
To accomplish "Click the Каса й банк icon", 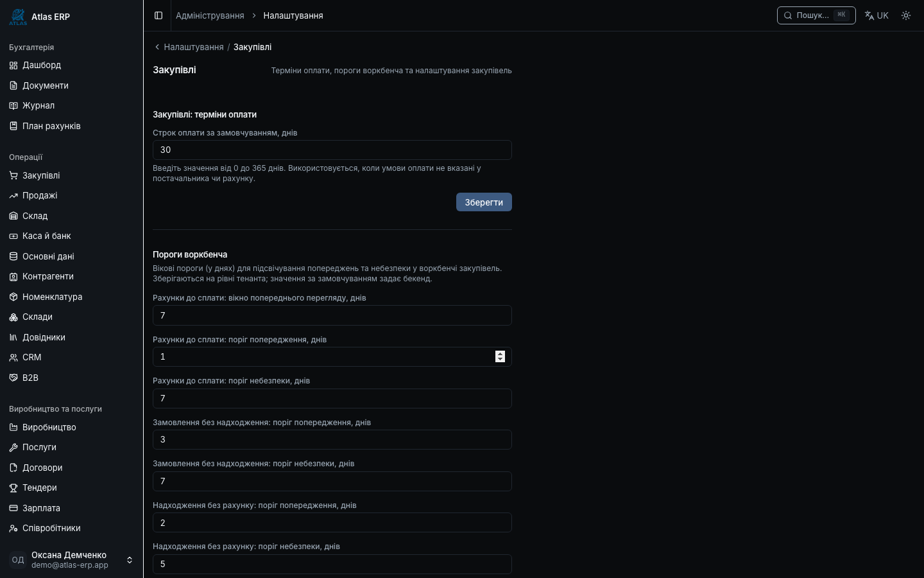I will (x=13, y=236).
